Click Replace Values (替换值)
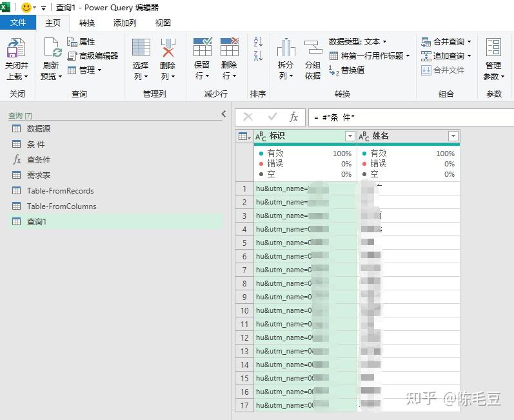 tap(347, 70)
